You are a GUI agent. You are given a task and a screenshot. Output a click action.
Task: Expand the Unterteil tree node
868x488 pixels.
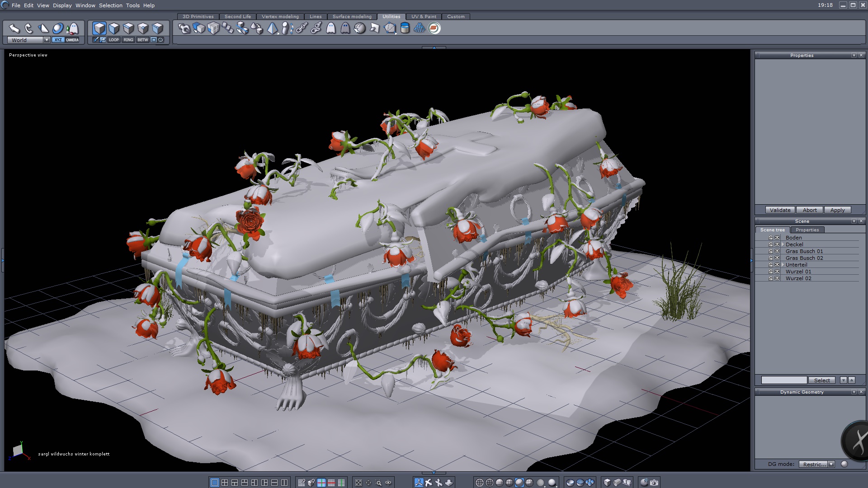783,265
